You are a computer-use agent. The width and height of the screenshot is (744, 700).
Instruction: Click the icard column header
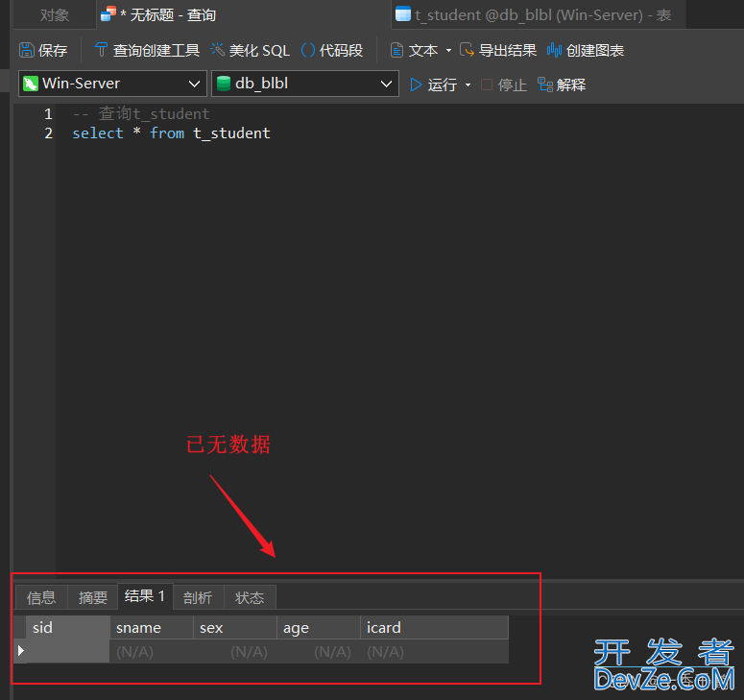435,627
